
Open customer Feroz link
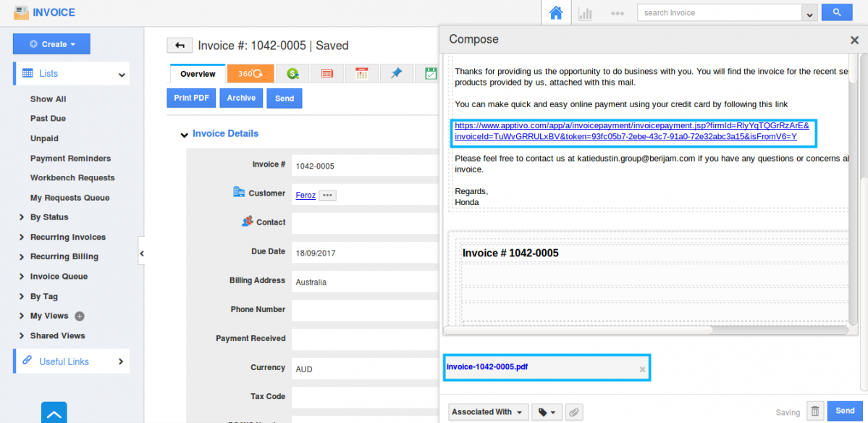(306, 195)
